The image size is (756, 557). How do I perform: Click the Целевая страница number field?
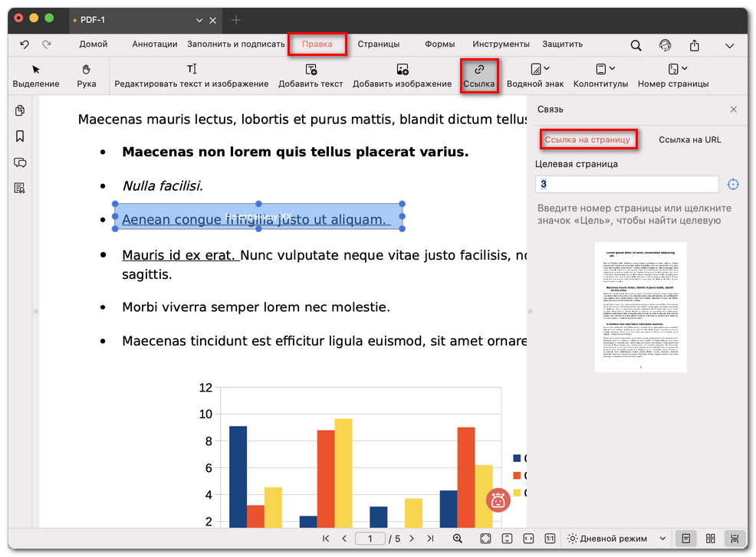click(x=626, y=185)
